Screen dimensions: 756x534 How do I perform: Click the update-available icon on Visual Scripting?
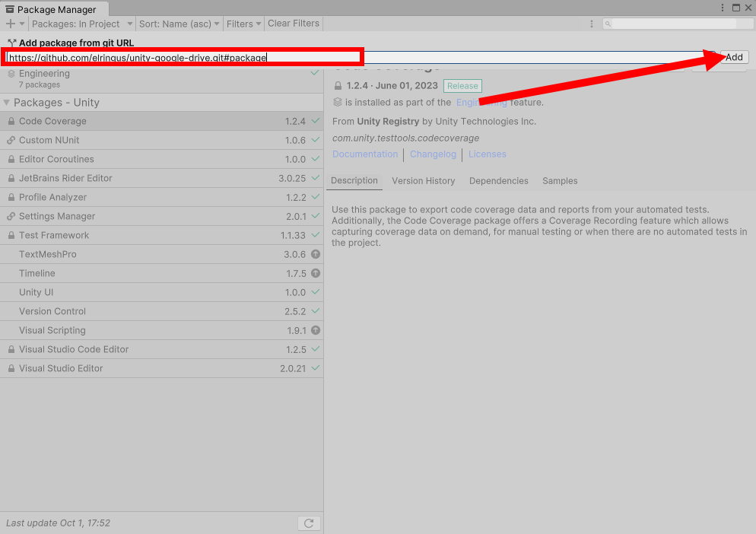tap(316, 330)
